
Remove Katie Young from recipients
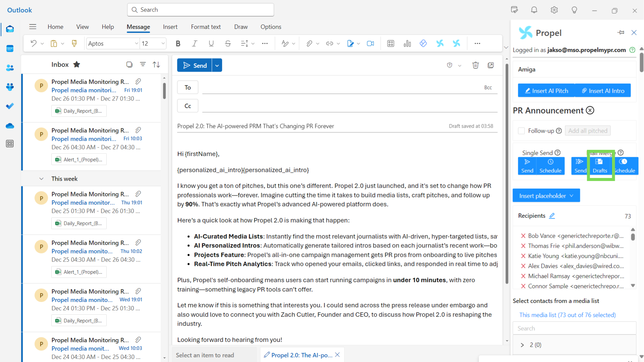(x=523, y=256)
